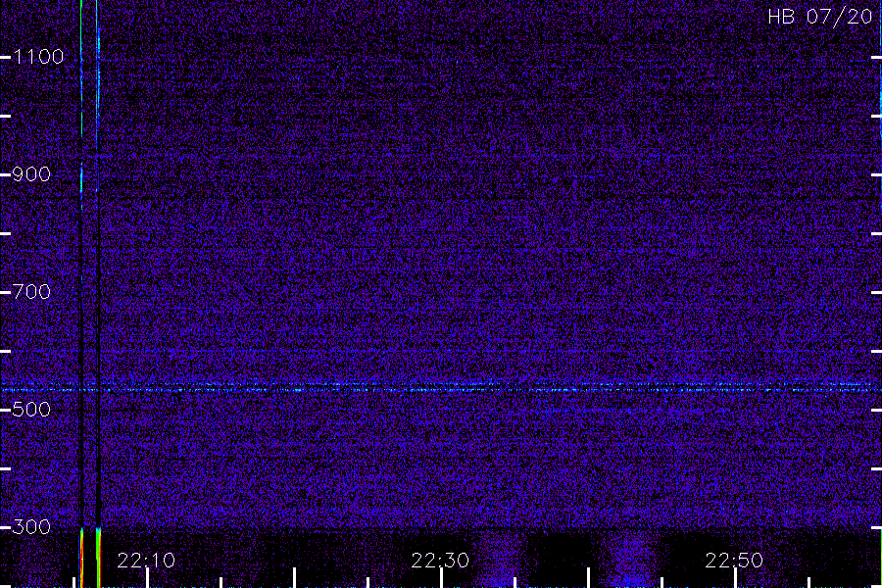Click the 500 frequency axis label

pos(31,410)
